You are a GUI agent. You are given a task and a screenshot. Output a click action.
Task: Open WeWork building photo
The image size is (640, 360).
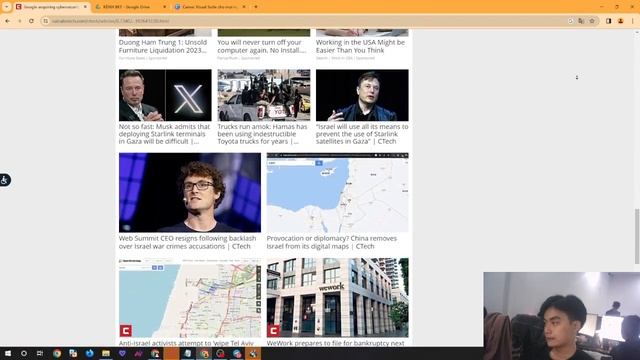[x=338, y=298]
